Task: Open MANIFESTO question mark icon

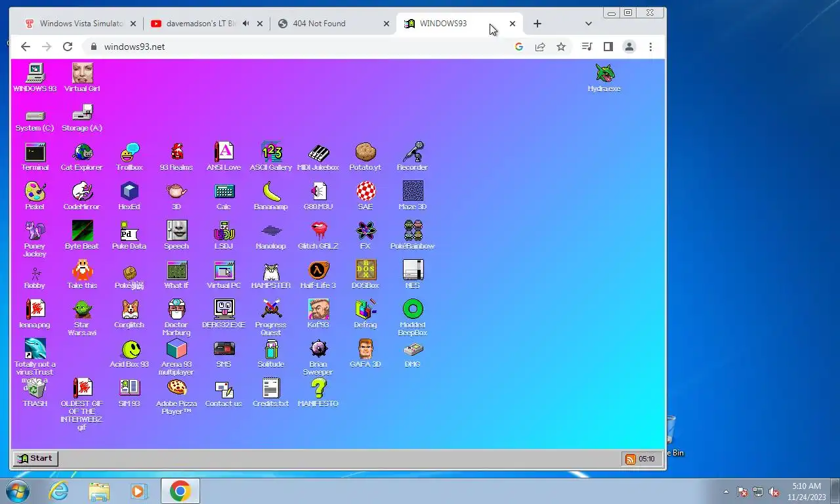Action: click(x=318, y=392)
